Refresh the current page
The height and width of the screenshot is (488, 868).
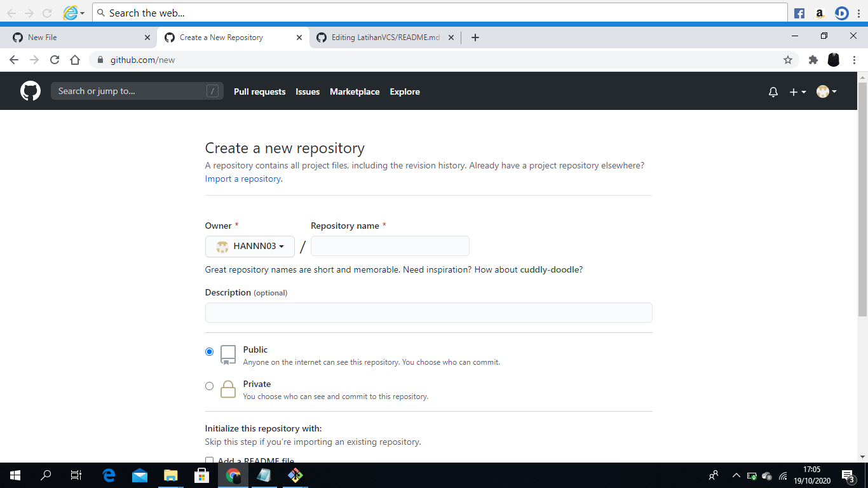coord(55,59)
